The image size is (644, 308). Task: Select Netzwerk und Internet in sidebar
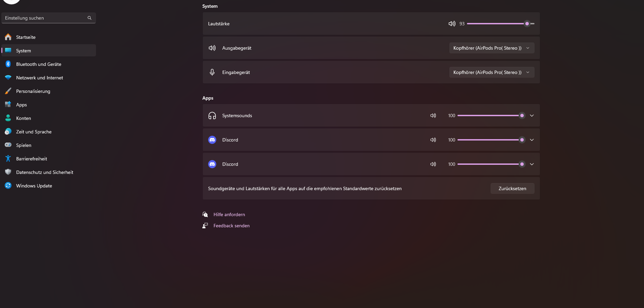[x=40, y=78]
